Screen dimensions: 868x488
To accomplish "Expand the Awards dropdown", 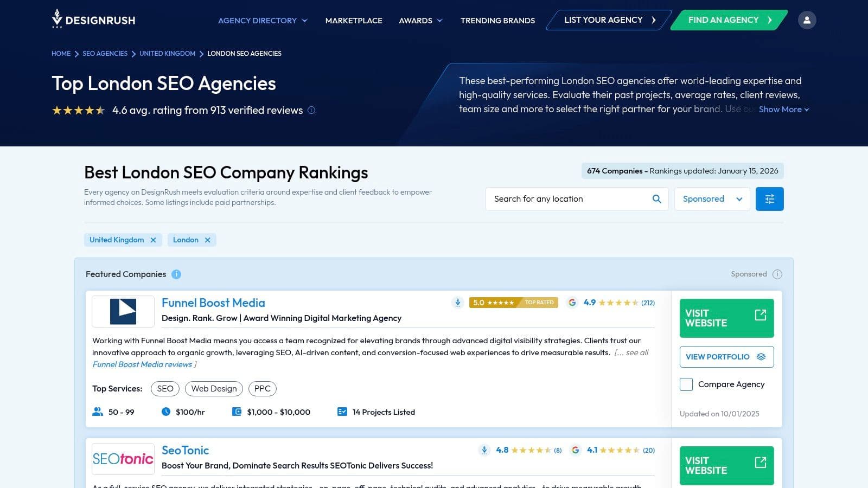I will pos(420,20).
